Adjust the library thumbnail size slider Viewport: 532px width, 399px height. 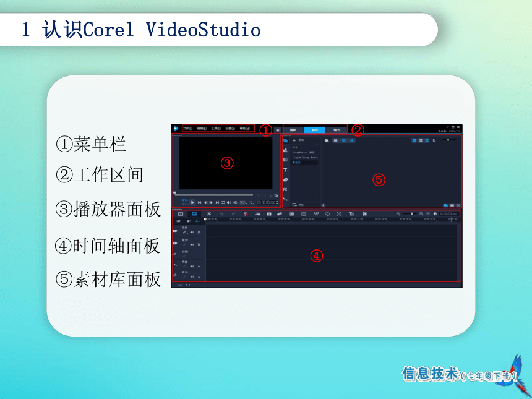(x=449, y=140)
